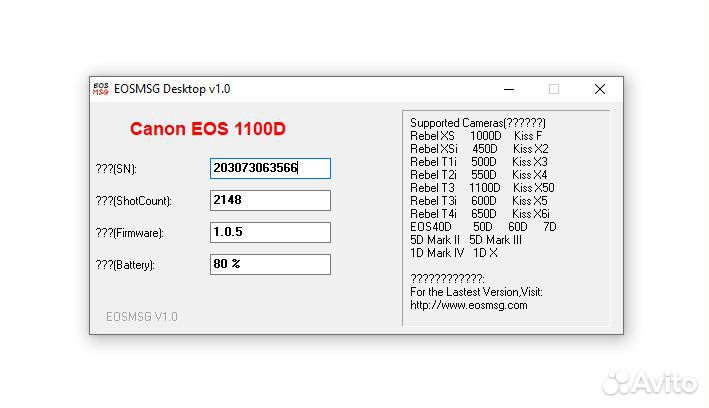Minimize the EOSMSG Desktop window
709x408 pixels.
[508, 89]
